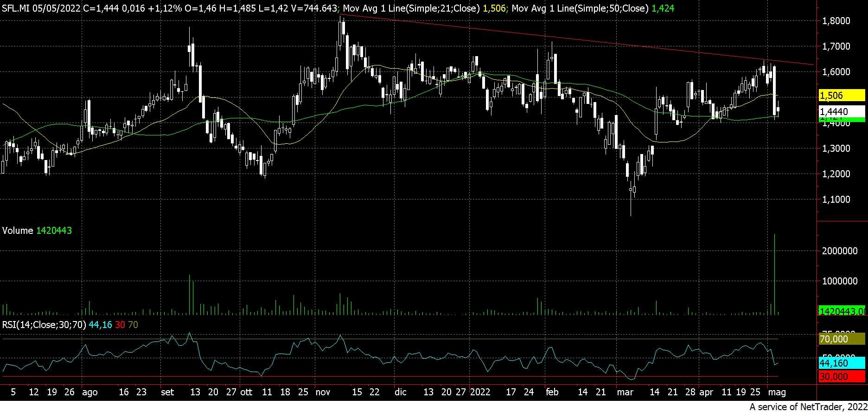This screenshot has height=412, width=868.
Task: Click the SFL.MI ticker symbol
Action: coord(16,8)
